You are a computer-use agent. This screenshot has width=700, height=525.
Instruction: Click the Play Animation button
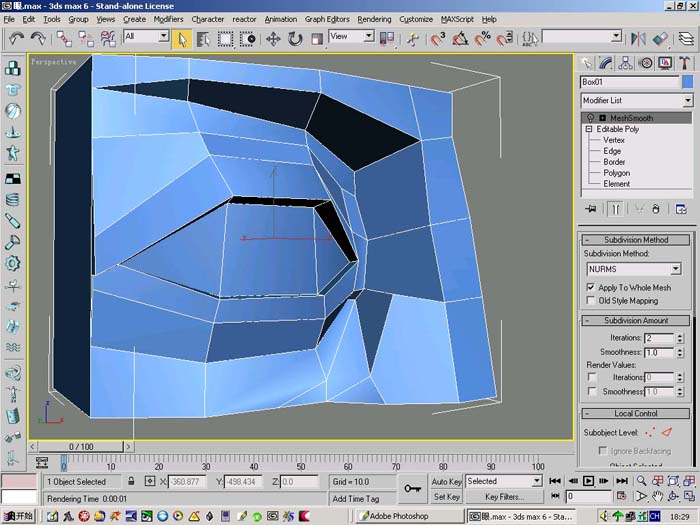click(x=588, y=481)
